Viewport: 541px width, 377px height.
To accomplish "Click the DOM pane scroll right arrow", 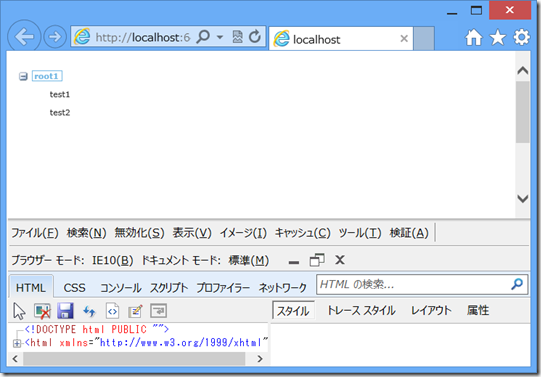I will (260, 359).
